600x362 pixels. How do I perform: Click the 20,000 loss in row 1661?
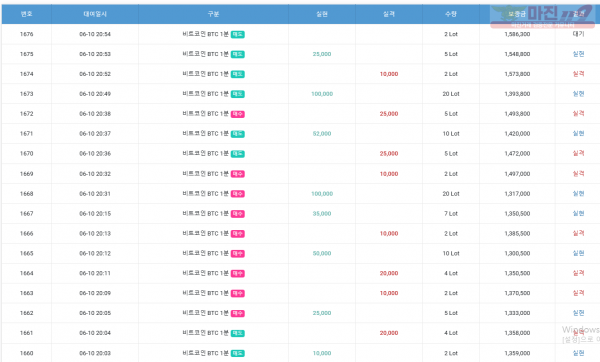(389, 333)
